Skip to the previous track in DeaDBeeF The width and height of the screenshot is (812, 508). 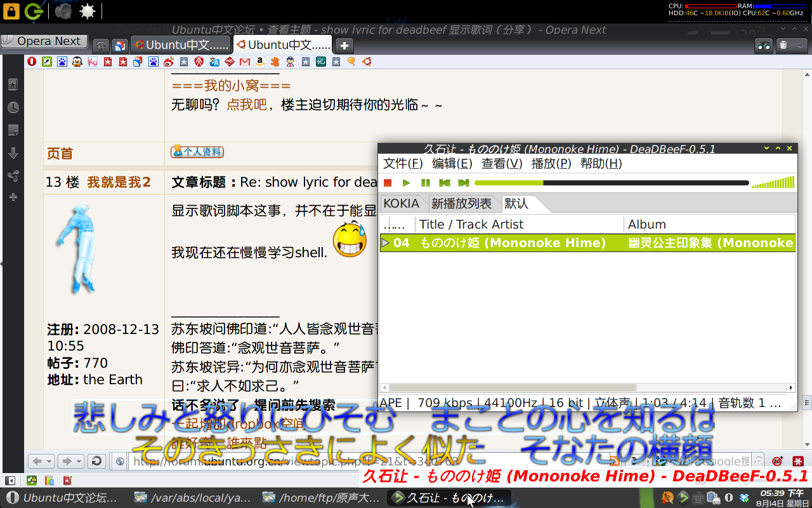pos(445,183)
